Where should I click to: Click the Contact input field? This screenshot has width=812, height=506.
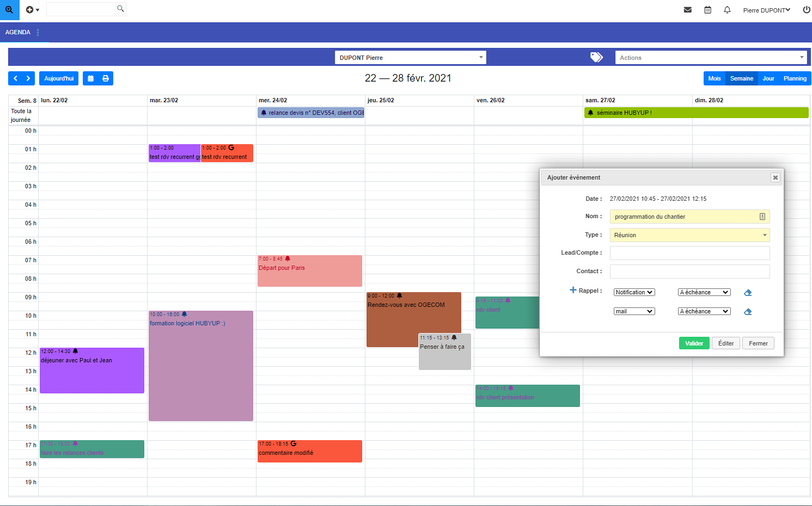point(689,271)
